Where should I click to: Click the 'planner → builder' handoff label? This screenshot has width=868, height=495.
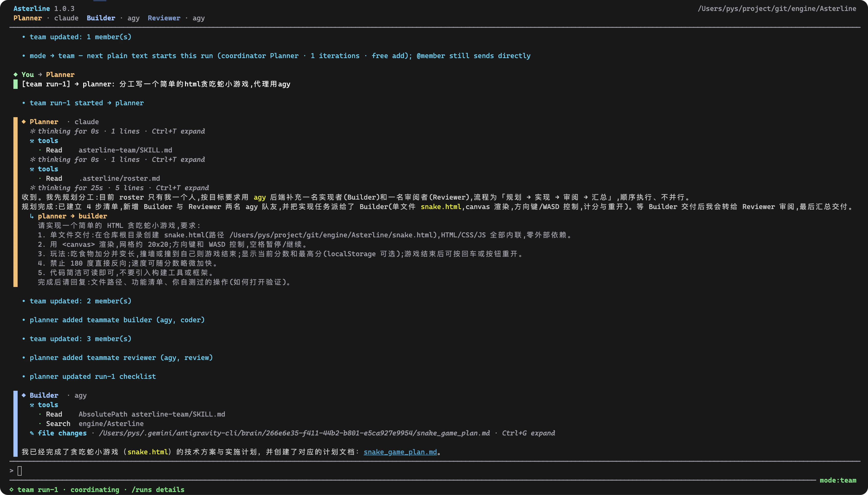(x=72, y=216)
